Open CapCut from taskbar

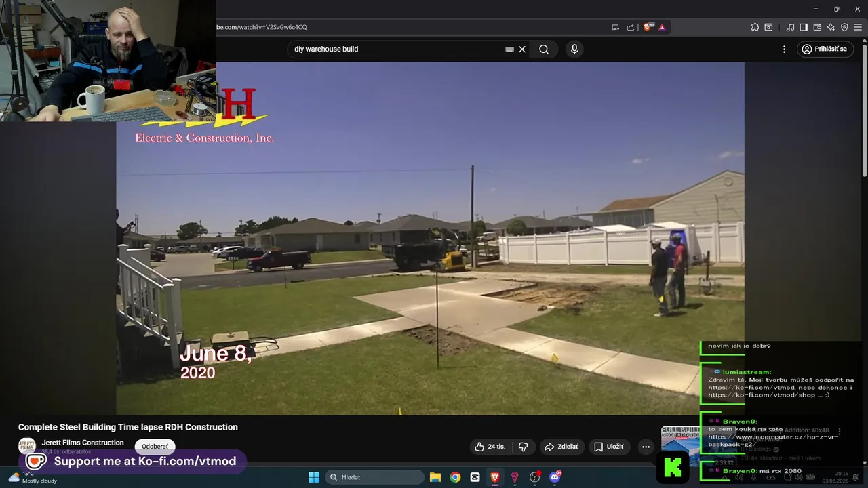coord(475,477)
